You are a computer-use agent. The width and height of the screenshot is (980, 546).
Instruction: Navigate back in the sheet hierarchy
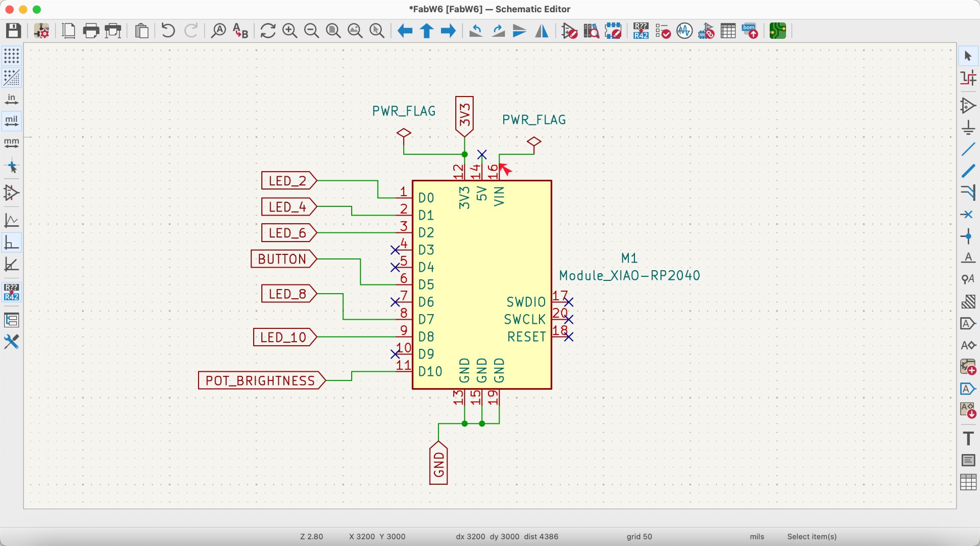coord(405,31)
